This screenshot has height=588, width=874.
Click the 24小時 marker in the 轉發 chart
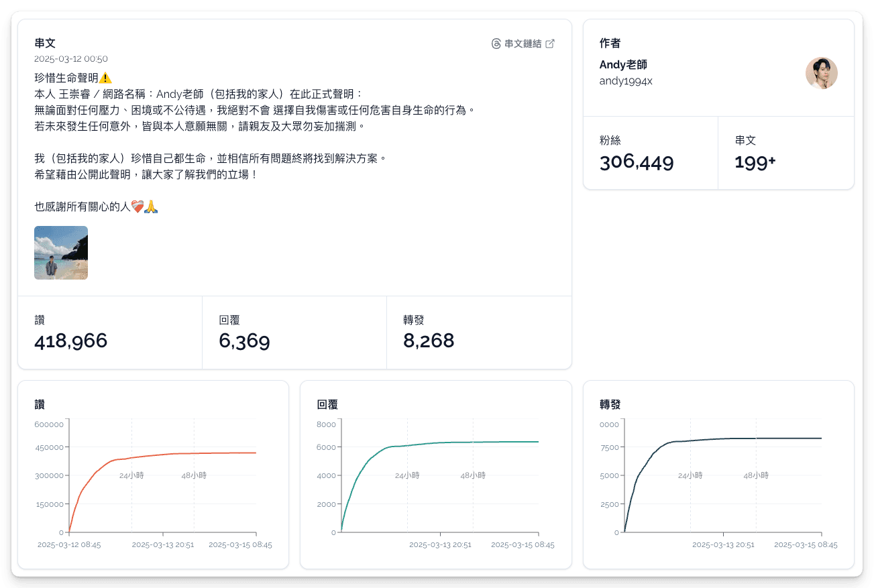pyautogui.click(x=690, y=475)
